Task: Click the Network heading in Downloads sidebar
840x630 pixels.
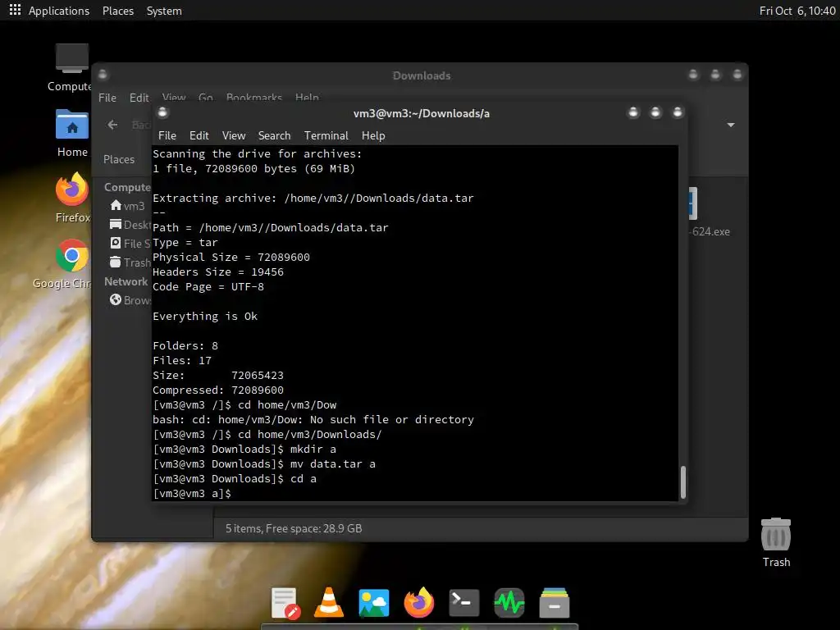Action: point(126,281)
